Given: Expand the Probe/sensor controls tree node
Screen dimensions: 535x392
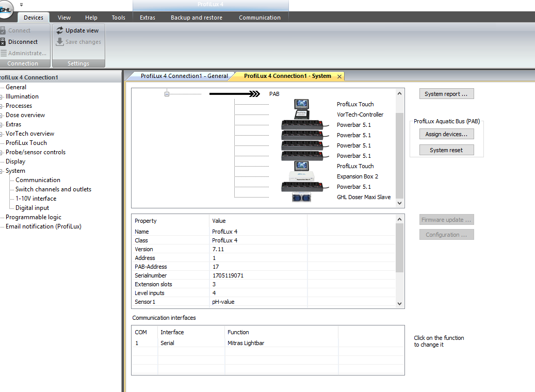Looking at the screenshot, I should click(2, 153).
